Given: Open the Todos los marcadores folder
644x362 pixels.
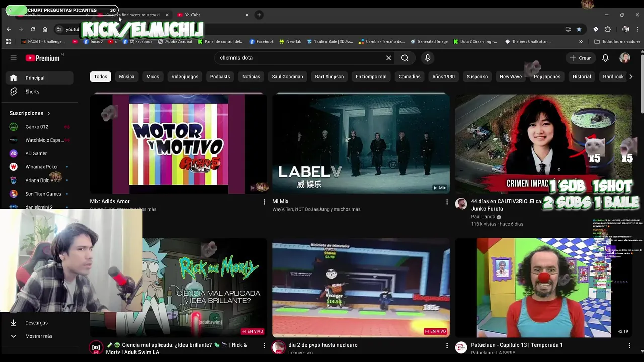Looking at the screenshot, I should point(617,42).
